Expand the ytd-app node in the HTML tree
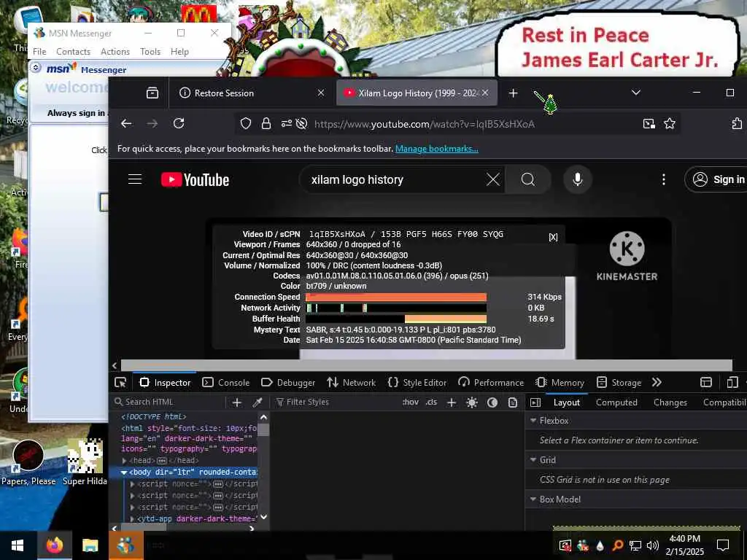 pyautogui.click(x=133, y=518)
